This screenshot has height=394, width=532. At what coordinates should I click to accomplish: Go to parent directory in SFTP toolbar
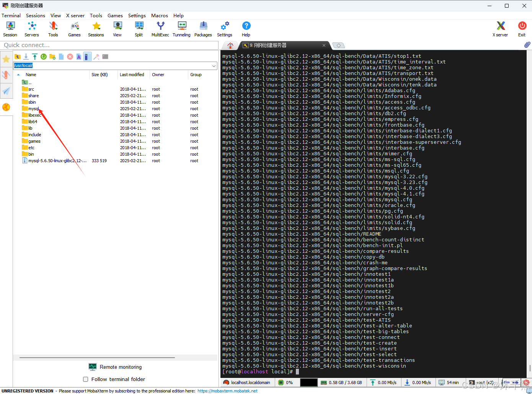[x=18, y=57]
